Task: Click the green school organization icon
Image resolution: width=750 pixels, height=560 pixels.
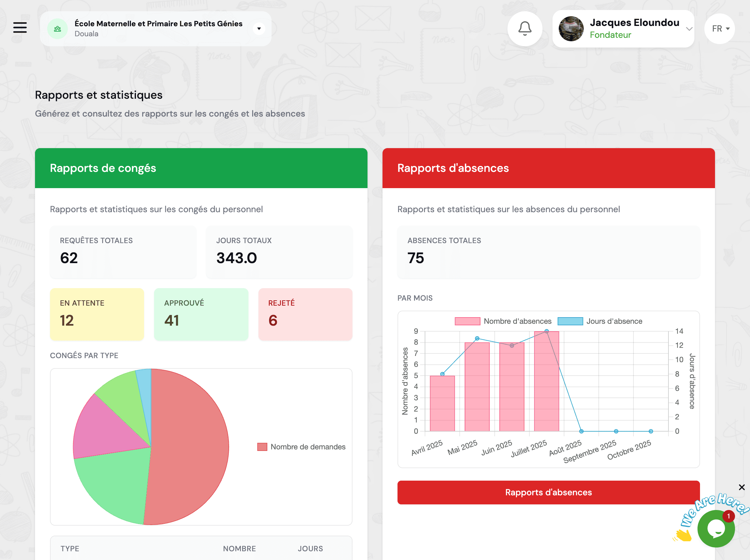Action: point(57,28)
